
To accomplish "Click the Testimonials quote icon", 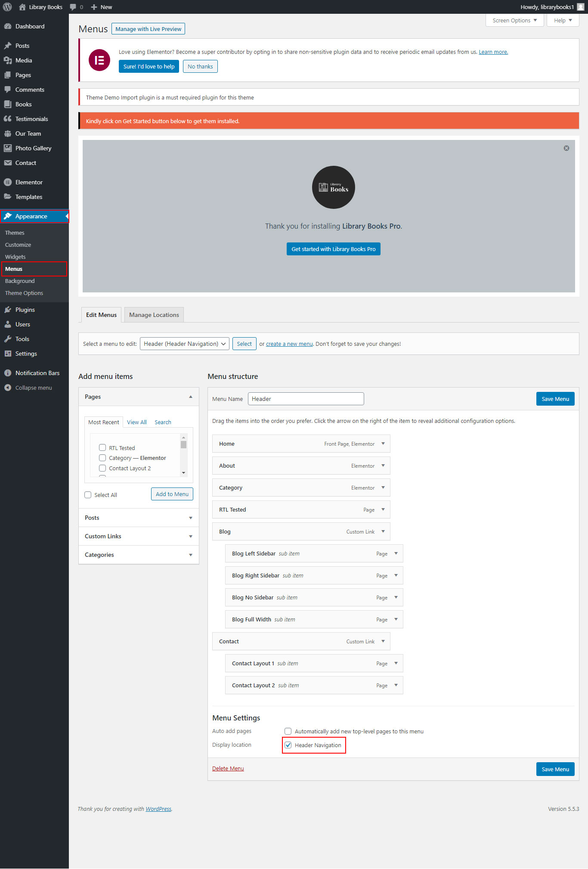I will (x=8, y=119).
